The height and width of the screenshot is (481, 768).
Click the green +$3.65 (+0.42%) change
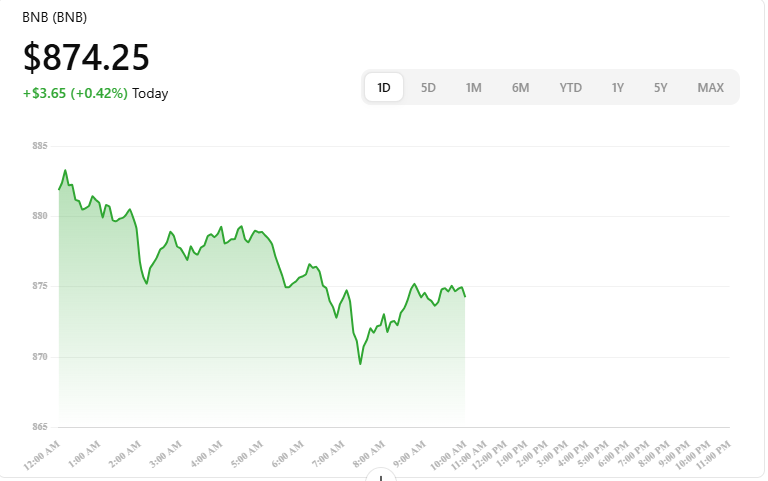coord(75,94)
